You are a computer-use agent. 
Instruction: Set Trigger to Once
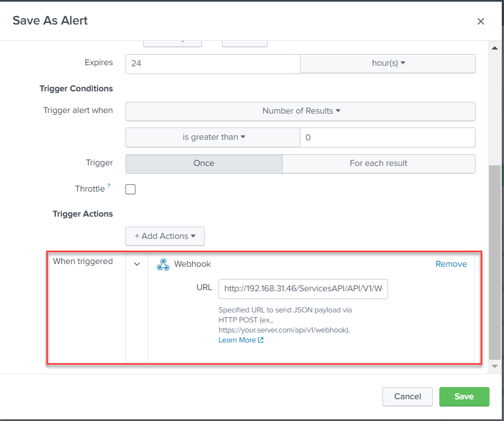[204, 164]
